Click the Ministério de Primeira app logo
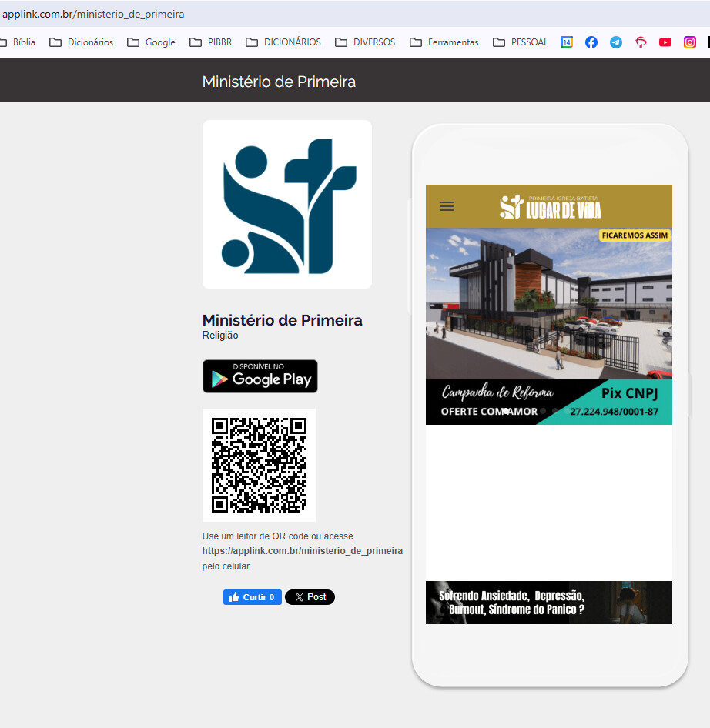Viewport: 710px width, 728px height. (x=287, y=205)
